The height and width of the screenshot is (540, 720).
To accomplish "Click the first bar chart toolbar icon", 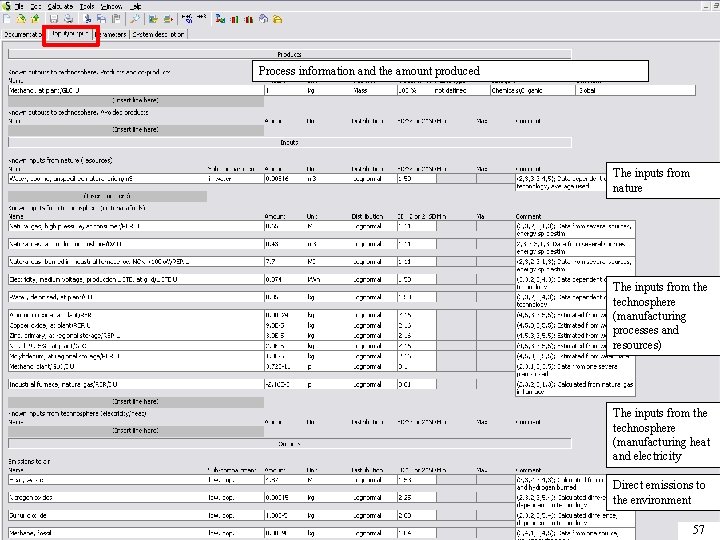I will click(x=235, y=19).
